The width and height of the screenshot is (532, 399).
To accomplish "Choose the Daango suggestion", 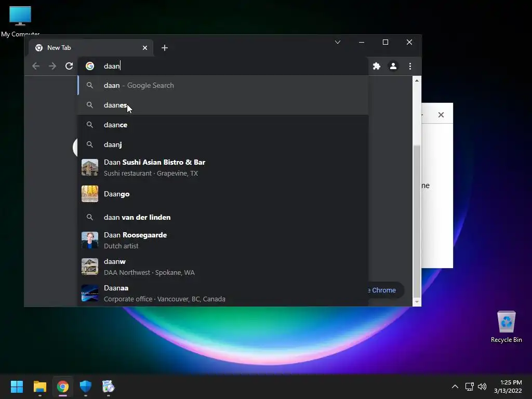I will (x=223, y=194).
